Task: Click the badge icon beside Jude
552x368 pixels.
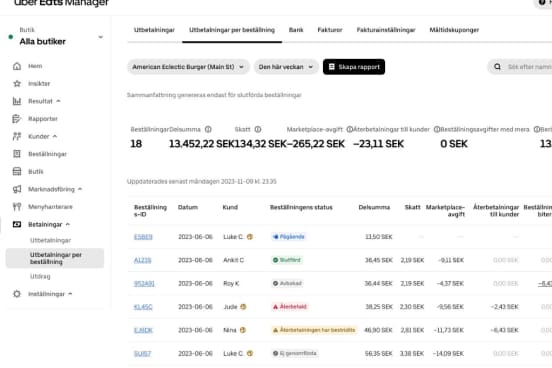Action: (x=243, y=307)
